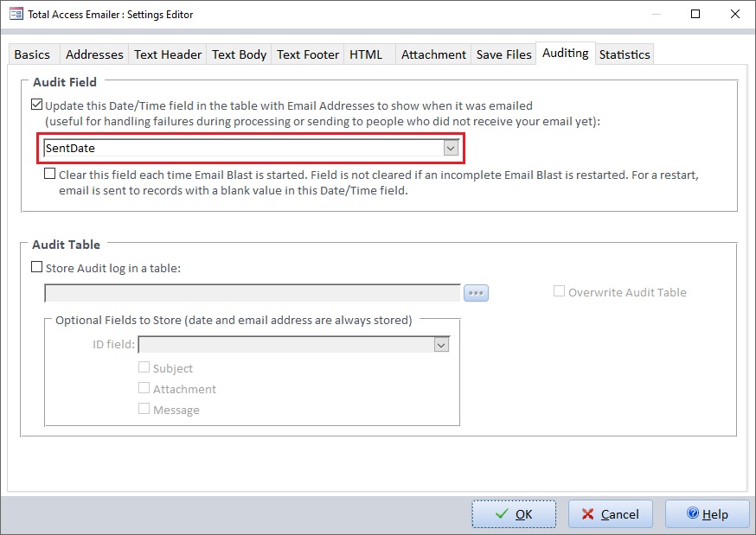Switch to the Basics tab

pyautogui.click(x=32, y=54)
